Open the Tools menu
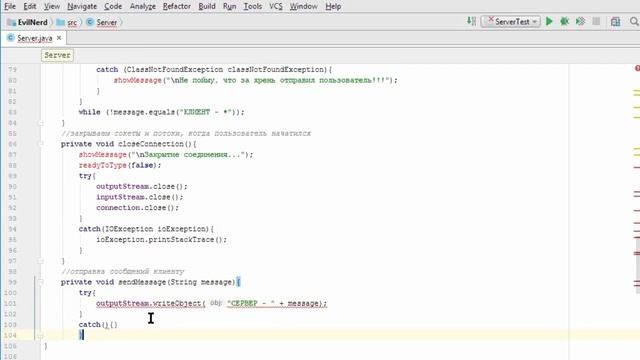Screen dimensions: 640x360 (253, 6)
